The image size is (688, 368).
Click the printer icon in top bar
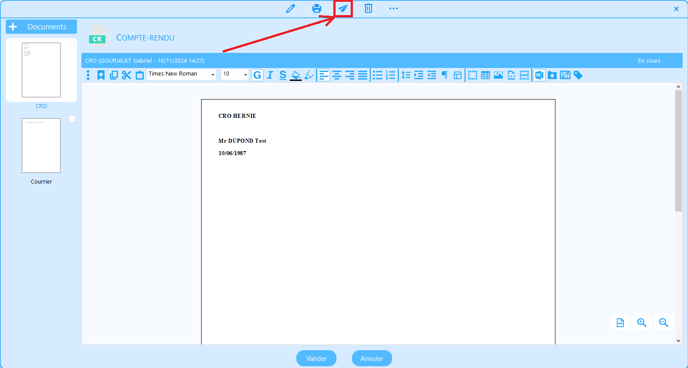(x=317, y=8)
